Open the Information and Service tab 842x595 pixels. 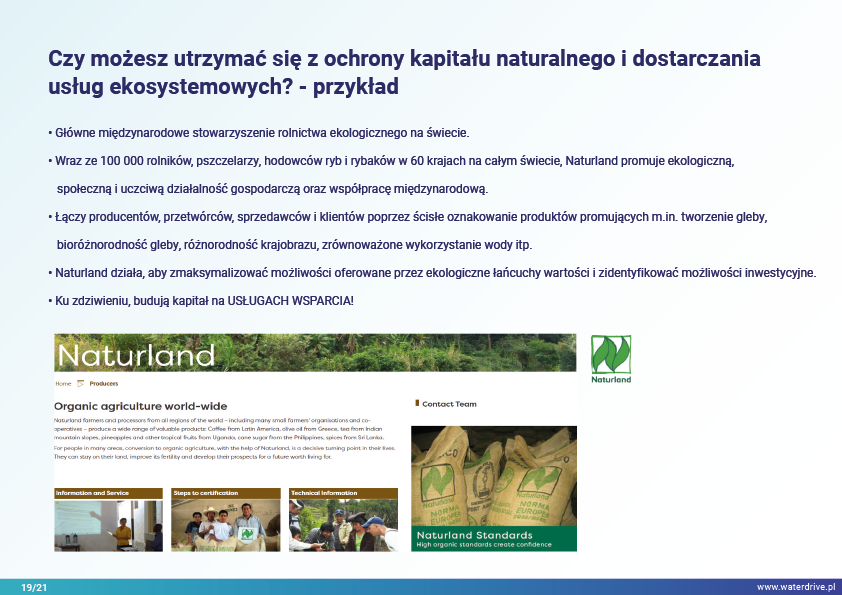108,493
